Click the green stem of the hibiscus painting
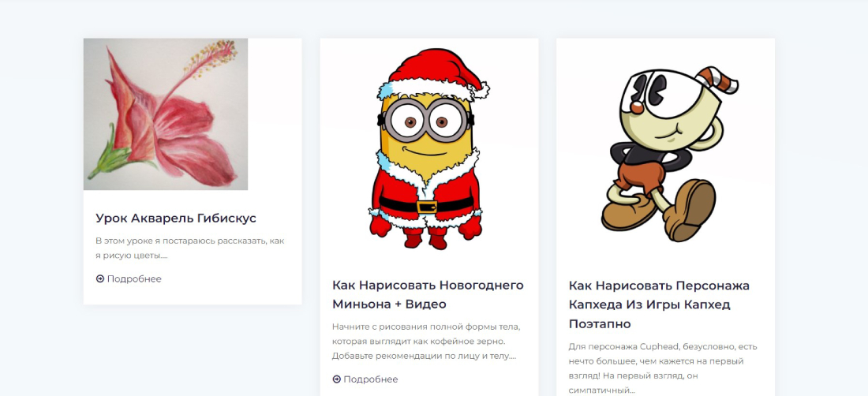The width and height of the screenshot is (868, 396). (110, 158)
